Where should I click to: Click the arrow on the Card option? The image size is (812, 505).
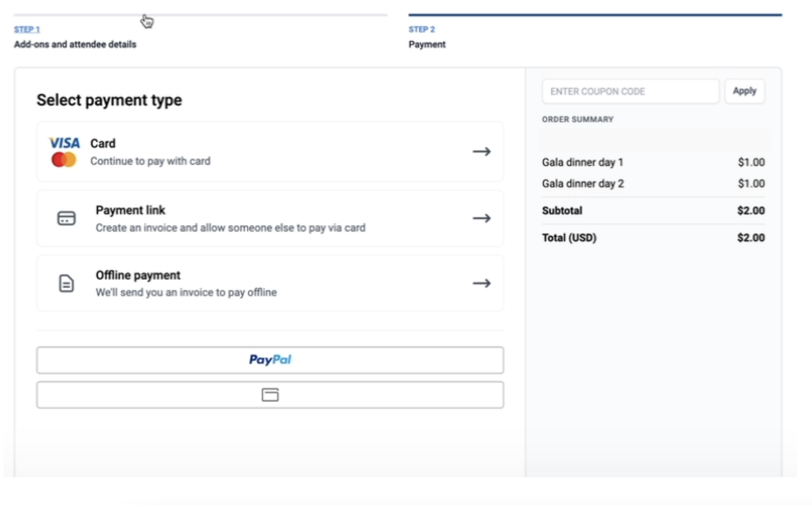click(481, 151)
